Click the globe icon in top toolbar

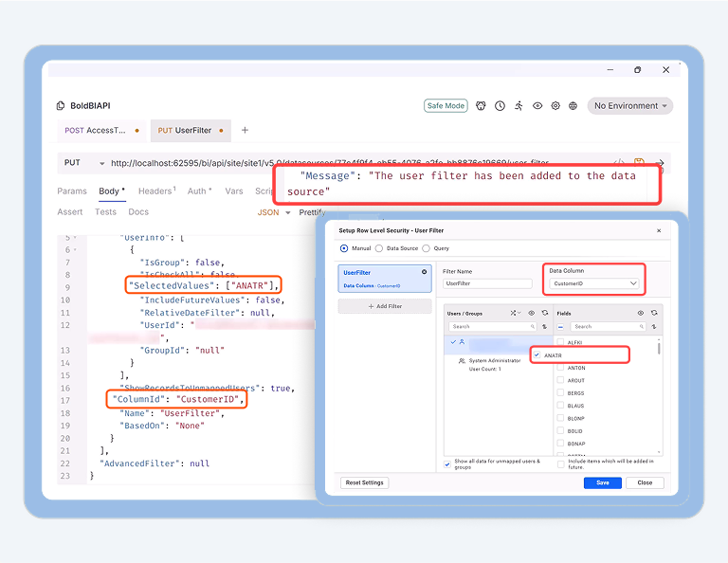(573, 106)
